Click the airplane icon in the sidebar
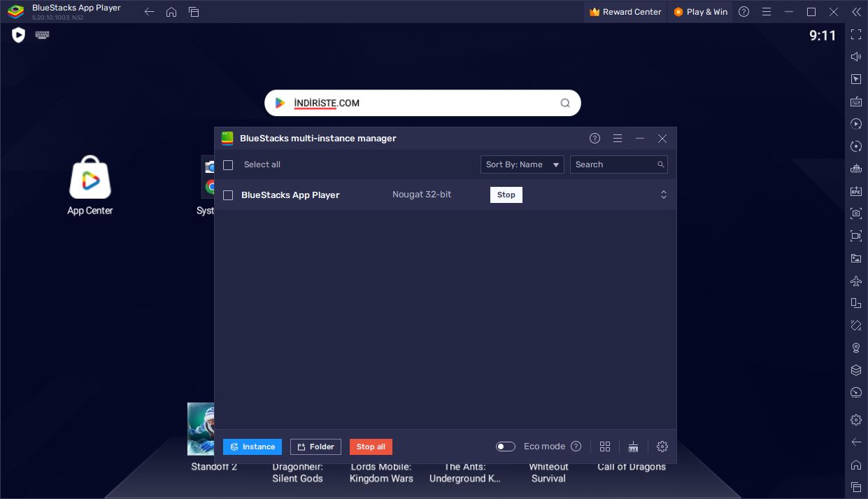 [856, 281]
